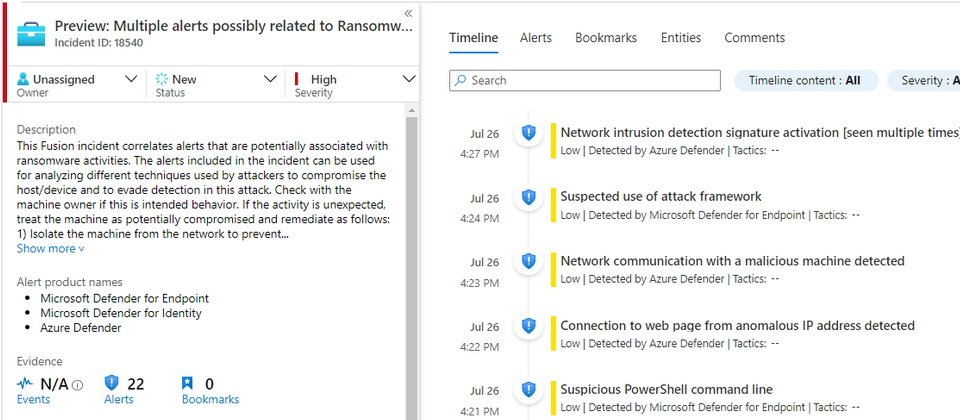
Task: Click the shield icon for Network intrusion detection alert
Action: click(528, 132)
